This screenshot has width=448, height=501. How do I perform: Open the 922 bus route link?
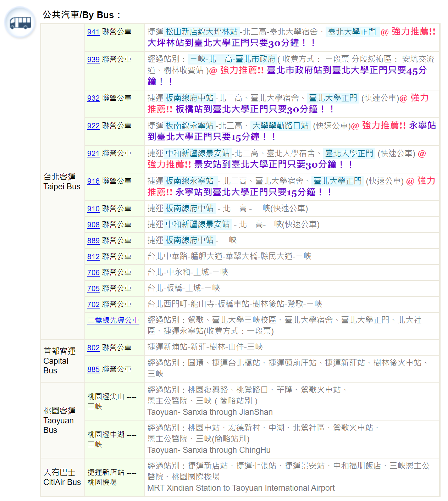pos(93,126)
